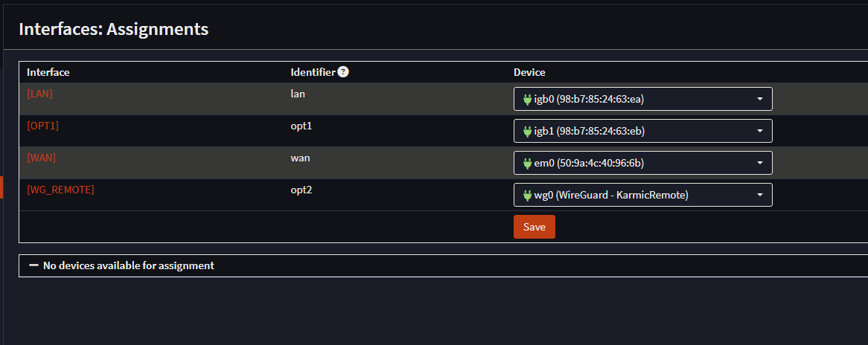Click the plug icon beside igb1
Image resolution: width=868 pixels, height=345 pixels.
click(x=528, y=132)
